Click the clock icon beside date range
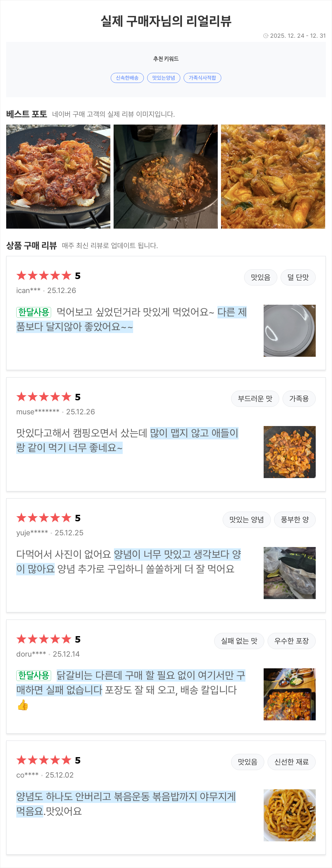332x868 pixels. coord(266,36)
